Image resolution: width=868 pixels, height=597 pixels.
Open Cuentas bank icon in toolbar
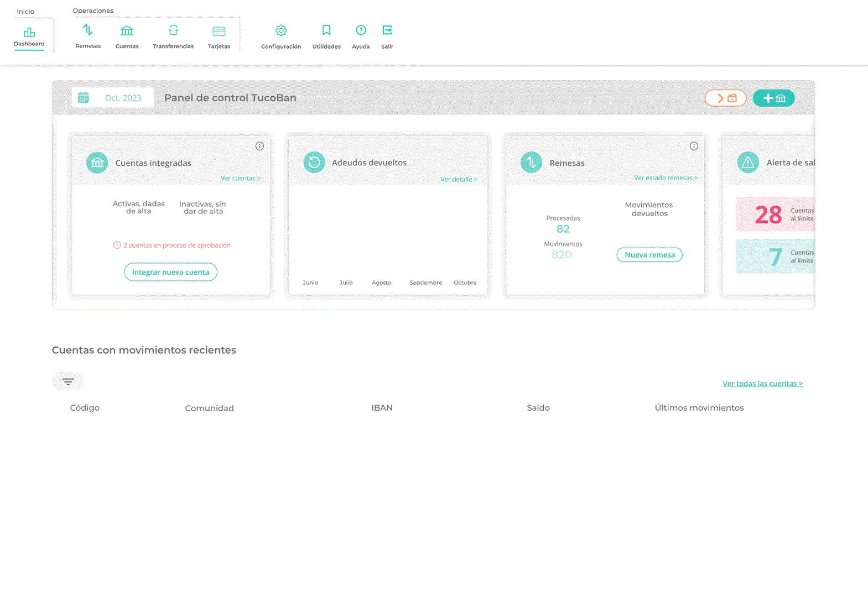(127, 30)
